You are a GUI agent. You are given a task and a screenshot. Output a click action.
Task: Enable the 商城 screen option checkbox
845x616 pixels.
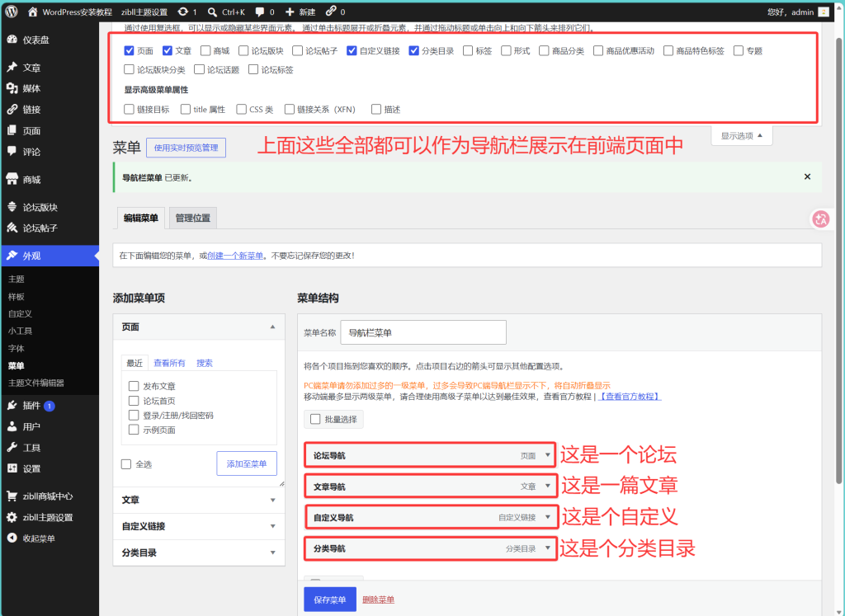coord(205,50)
